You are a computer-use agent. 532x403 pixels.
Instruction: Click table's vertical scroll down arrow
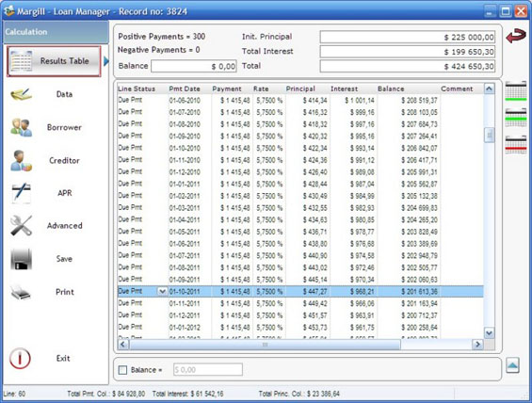(489, 333)
